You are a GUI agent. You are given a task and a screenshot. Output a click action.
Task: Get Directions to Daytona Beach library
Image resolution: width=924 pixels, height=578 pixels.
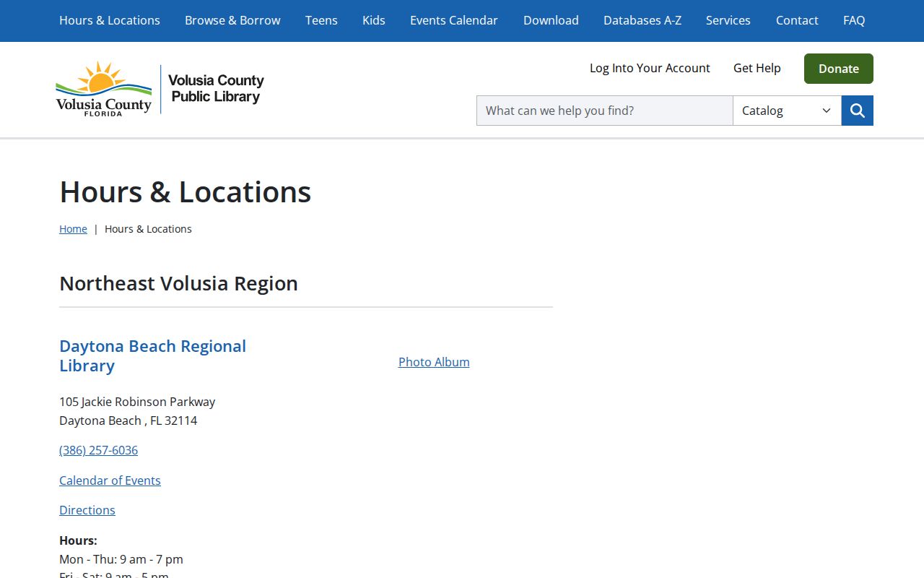[87, 510]
